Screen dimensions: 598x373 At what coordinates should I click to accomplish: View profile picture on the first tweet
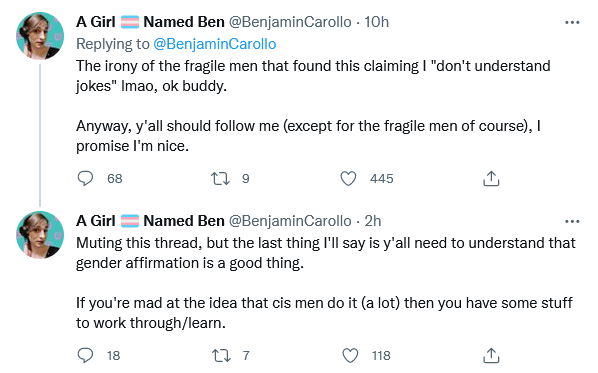(40, 36)
